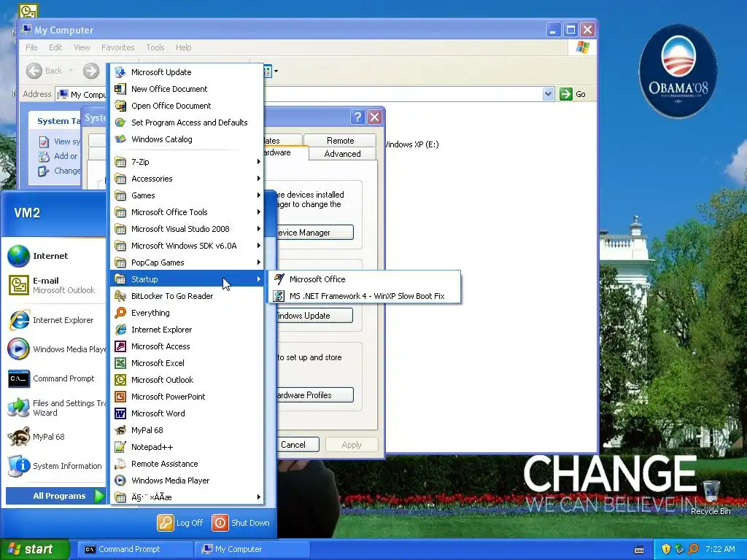Switch to the Remote tab
The width and height of the screenshot is (747, 560).
340,141
